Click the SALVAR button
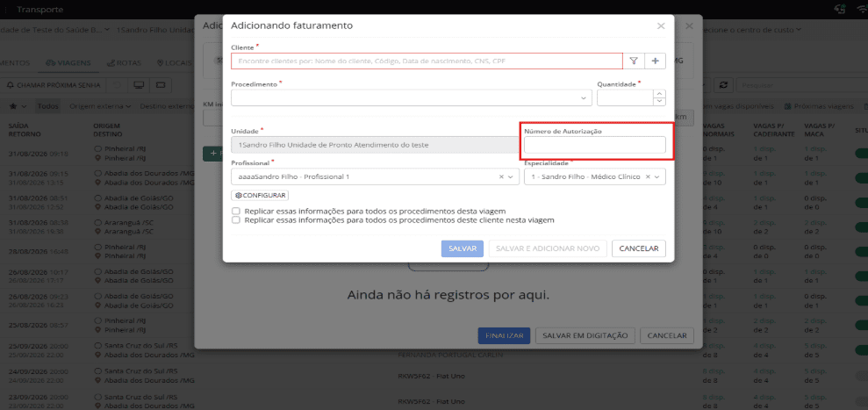The height and width of the screenshot is (410, 868). pyautogui.click(x=463, y=248)
